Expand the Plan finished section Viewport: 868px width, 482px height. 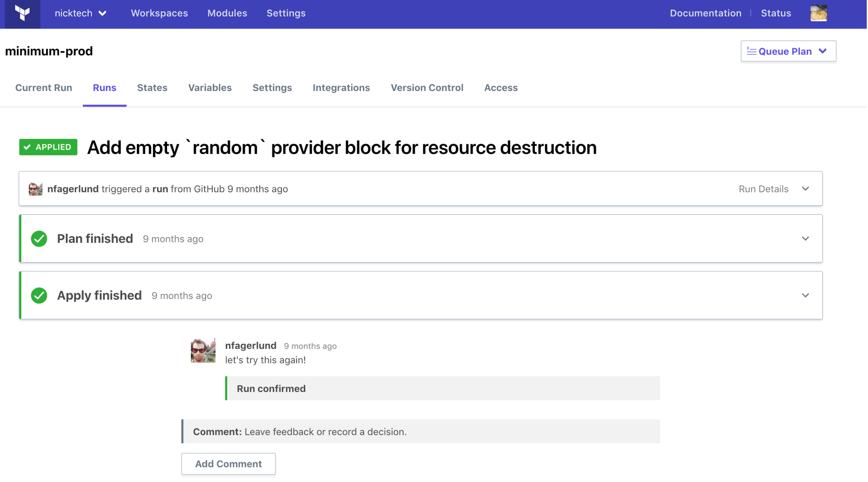coord(806,239)
